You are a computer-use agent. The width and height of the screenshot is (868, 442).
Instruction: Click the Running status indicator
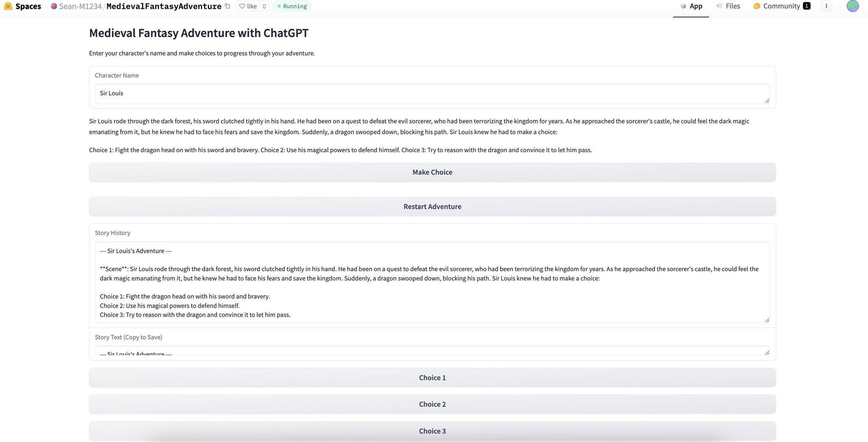292,6
